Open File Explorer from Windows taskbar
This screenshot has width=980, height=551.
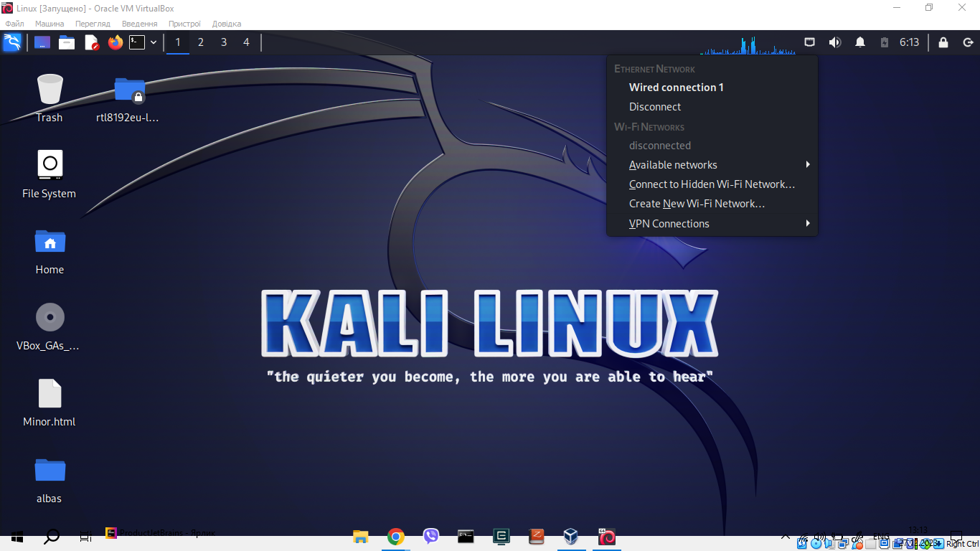[360, 537]
